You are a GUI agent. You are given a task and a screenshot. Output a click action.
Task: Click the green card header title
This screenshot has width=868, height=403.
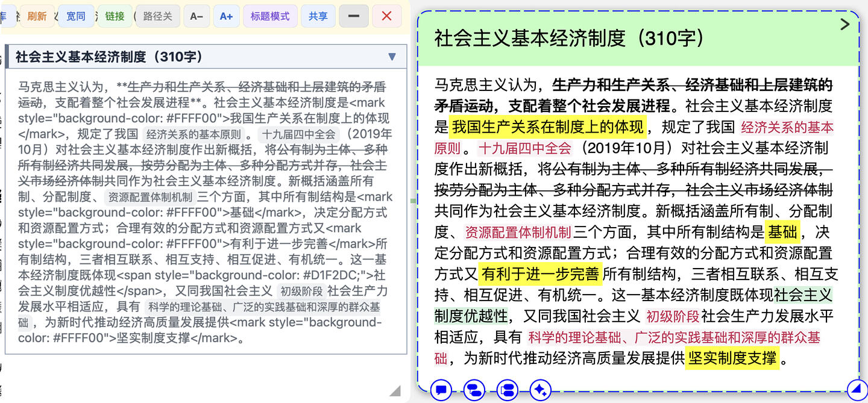[569, 39]
